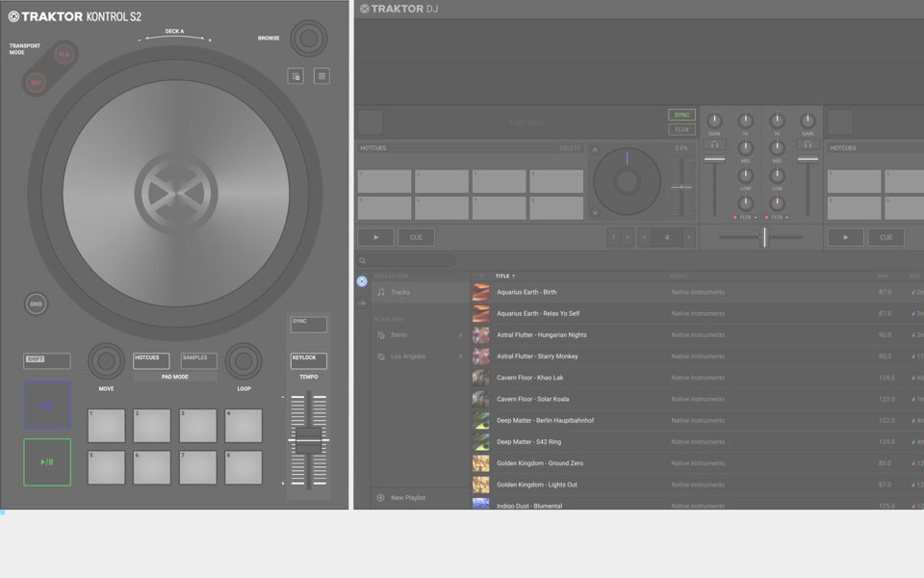Click the BROWSE encoder knob on the controller
Image resolution: width=924 pixels, height=578 pixels.
pyautogui.click(x=307, y=39)
